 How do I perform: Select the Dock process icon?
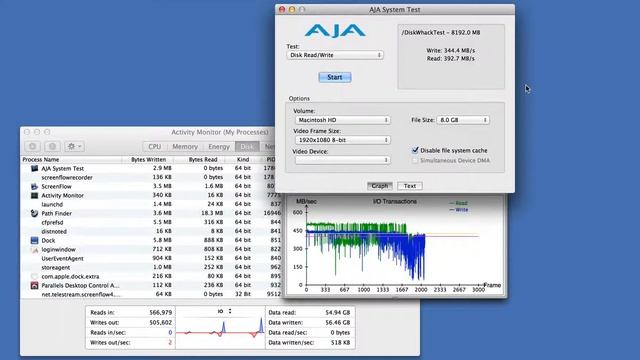[34, 240]
